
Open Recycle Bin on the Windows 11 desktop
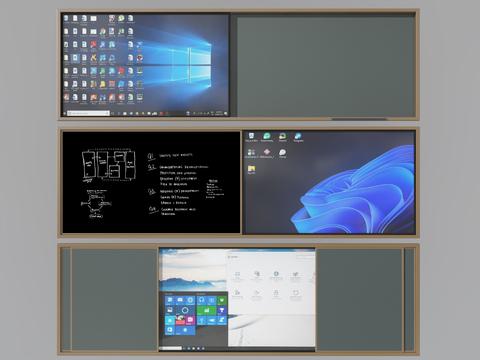click(251, 136)
